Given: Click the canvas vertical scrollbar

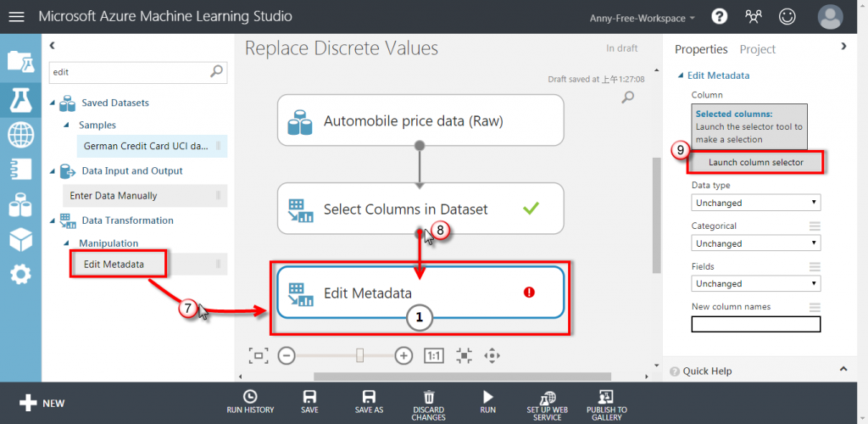Looking at the screenshot, I should 657,215.
